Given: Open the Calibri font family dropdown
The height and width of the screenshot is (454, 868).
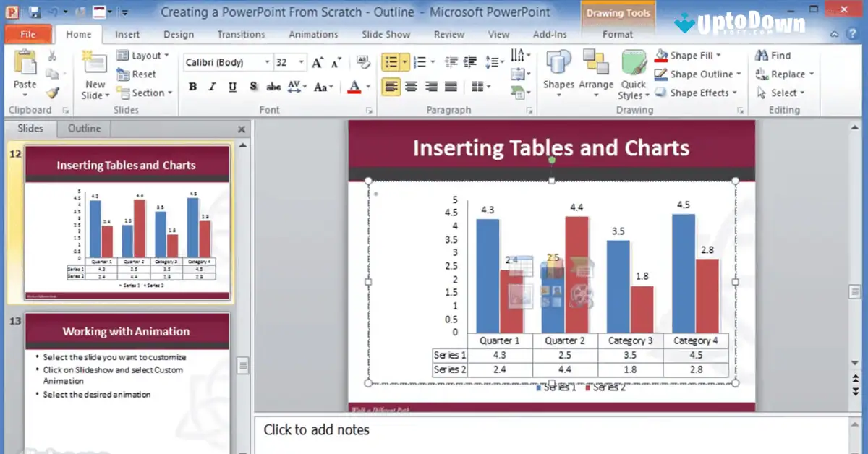Looking at the screenshot, I should 267,62.
